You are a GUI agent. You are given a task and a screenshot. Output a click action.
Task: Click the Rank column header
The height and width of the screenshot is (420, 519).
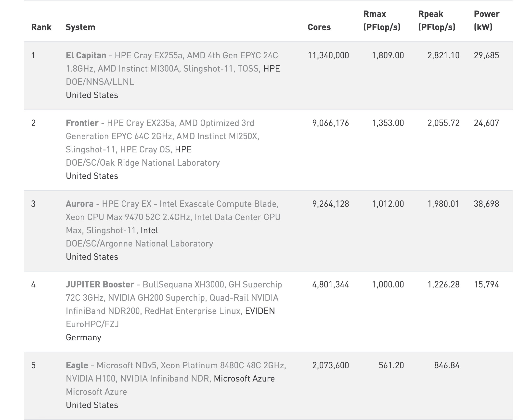41,27
